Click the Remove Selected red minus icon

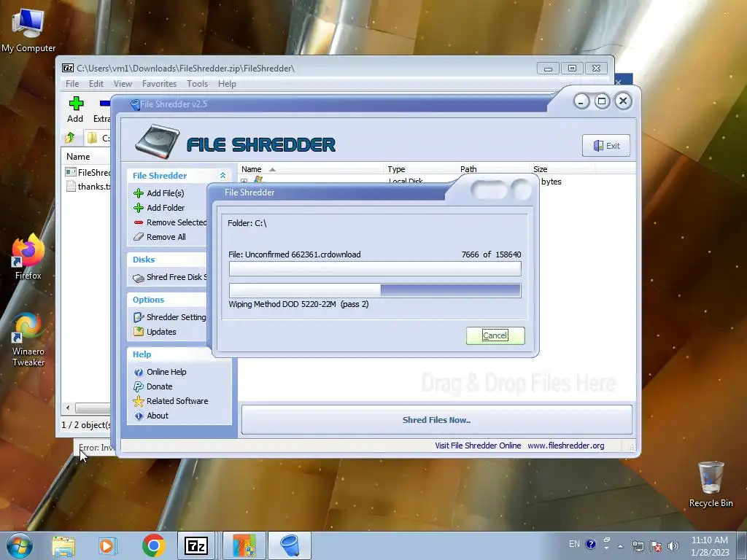[x=139, y=222]
